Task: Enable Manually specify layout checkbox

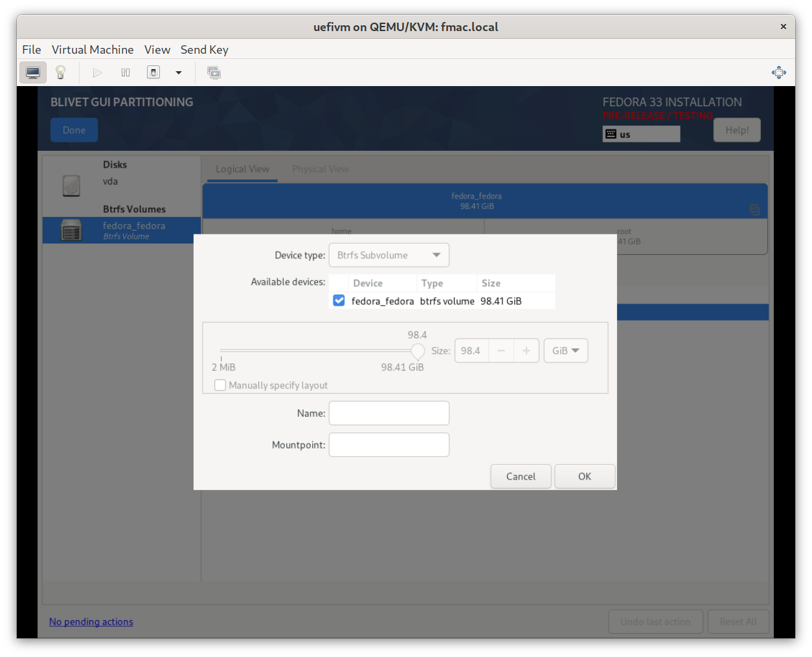Action: point(220,385)
